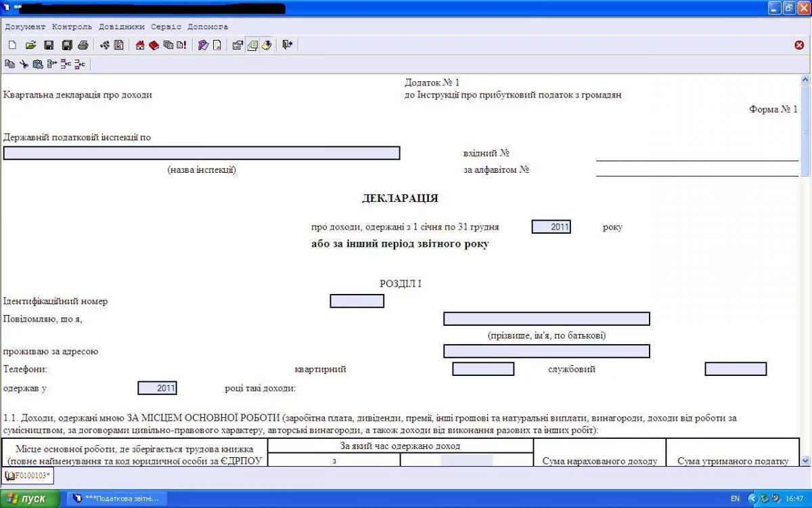This screenshot has height=508, width=812.
Task: Click the identification number field
Action: 357,301
